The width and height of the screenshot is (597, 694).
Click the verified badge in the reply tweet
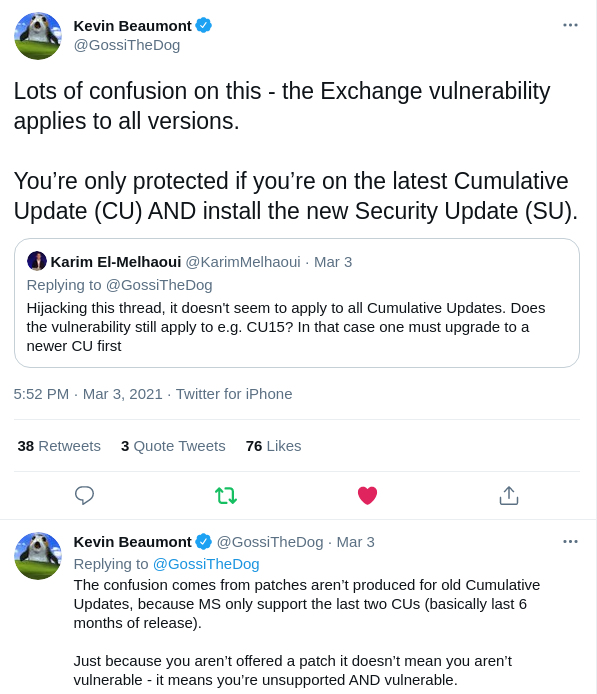(204, 542)
